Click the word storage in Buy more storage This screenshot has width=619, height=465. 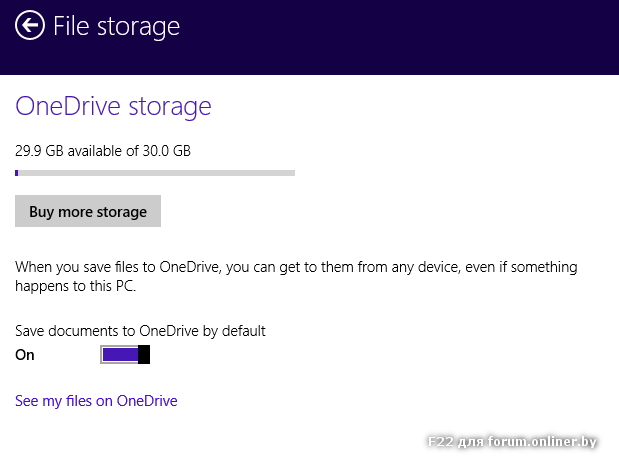coord(121,212)
